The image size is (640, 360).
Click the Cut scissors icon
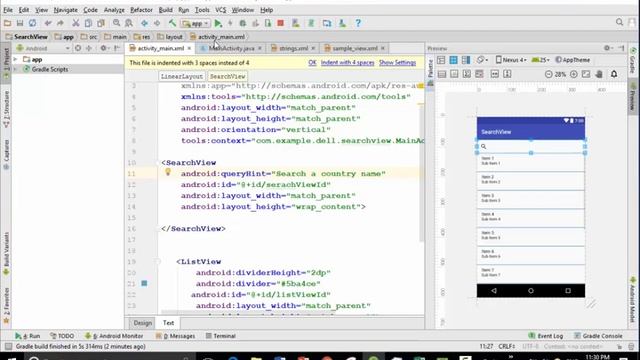[76, 23]
